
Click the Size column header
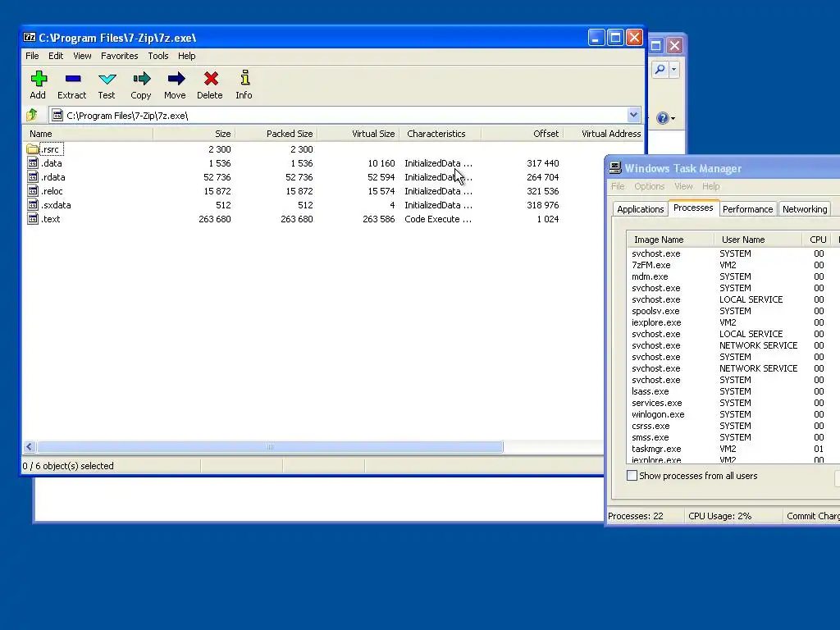click(x=194, y=134)
